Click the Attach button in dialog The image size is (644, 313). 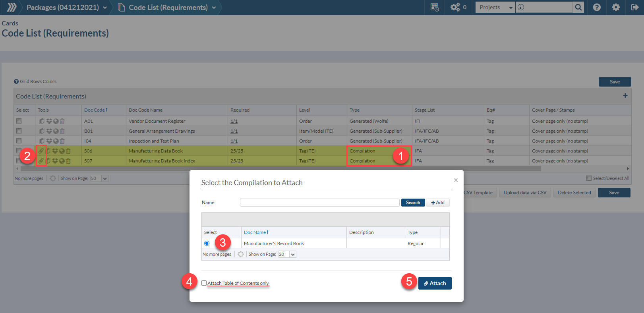[x=435, y=283]
